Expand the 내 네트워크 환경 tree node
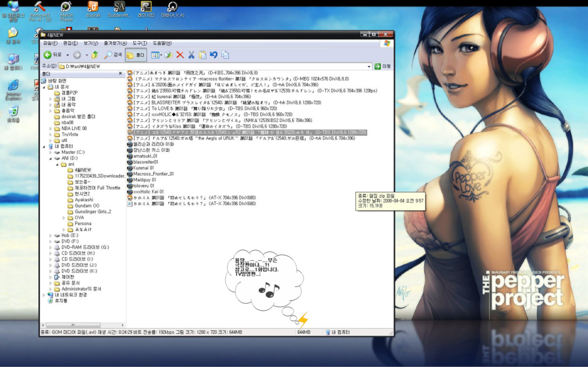The height and width of the screenshot is (367, 588). point(44,295)
